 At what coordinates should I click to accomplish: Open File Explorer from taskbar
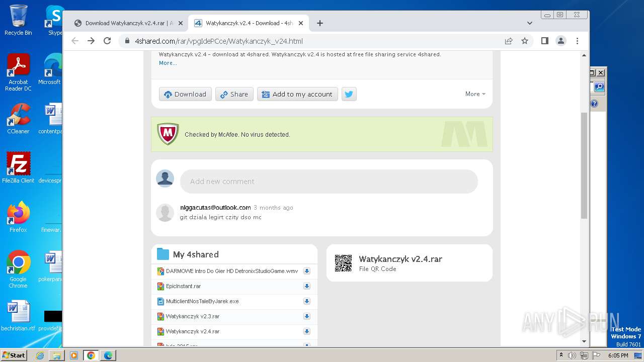[x=57, y=355]
